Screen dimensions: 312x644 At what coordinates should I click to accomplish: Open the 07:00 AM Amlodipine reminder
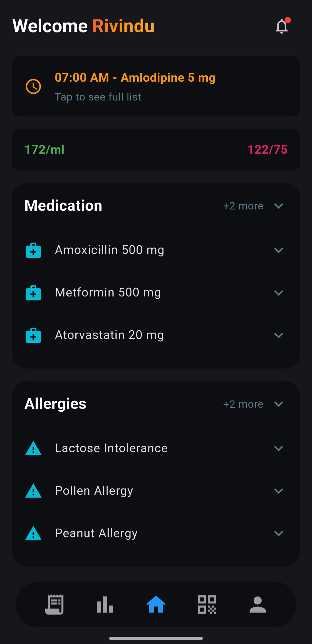pos(135,77)
